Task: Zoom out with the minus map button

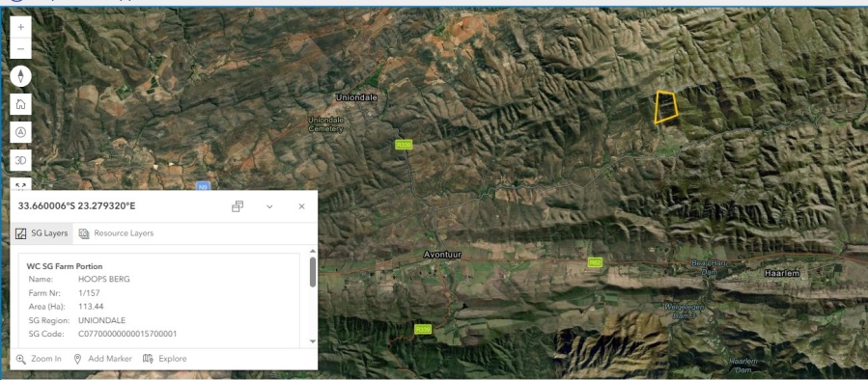Action: (20, 48)
